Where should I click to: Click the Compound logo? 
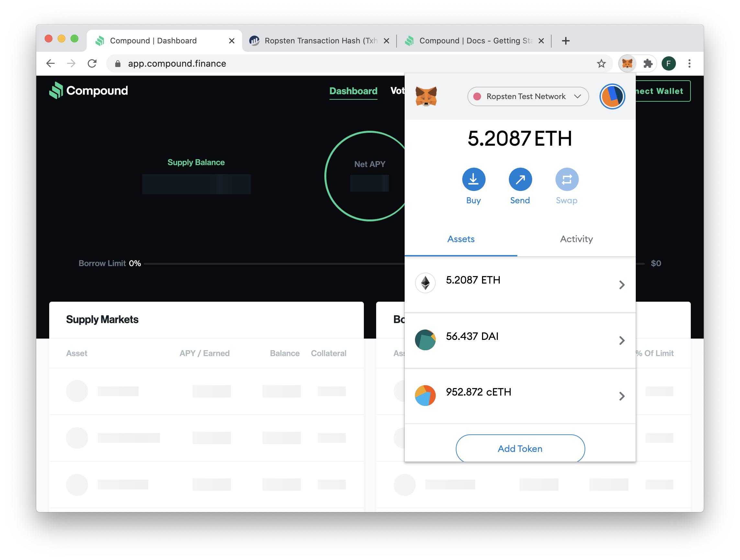pos(89,91)
